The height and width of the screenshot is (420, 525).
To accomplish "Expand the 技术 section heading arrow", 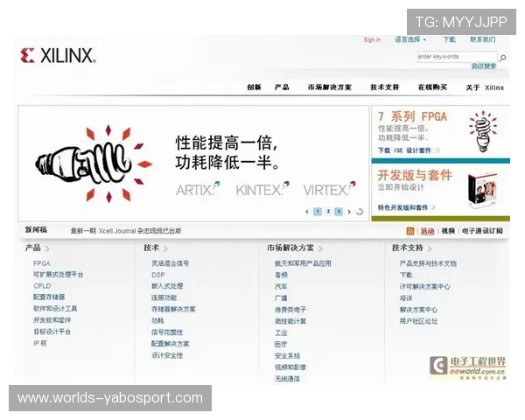I will tap(165, 248).
